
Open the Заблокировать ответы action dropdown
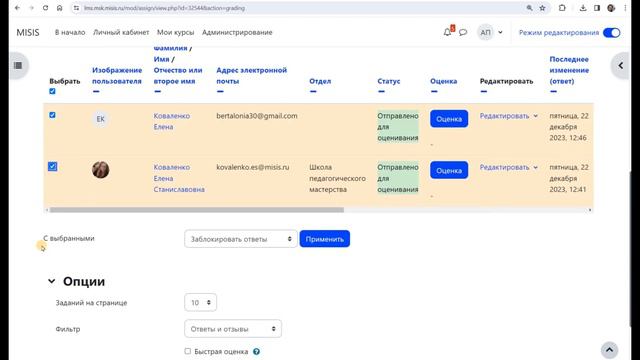pyautogui.click(x=241, y=239)
